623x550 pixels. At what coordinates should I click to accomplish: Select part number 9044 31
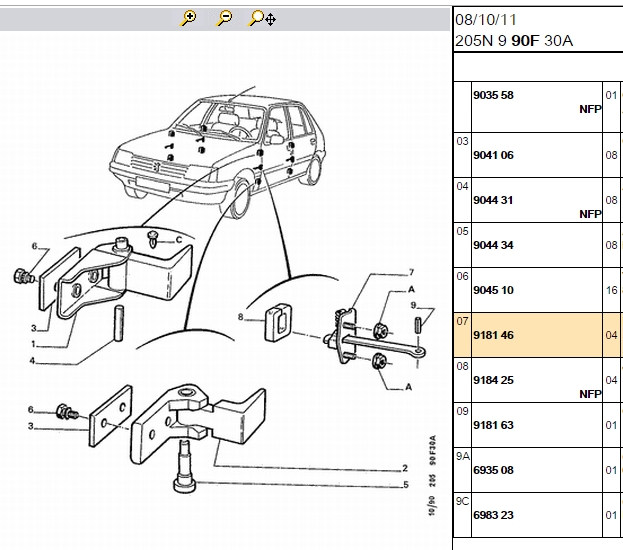(x=493, y=200)
